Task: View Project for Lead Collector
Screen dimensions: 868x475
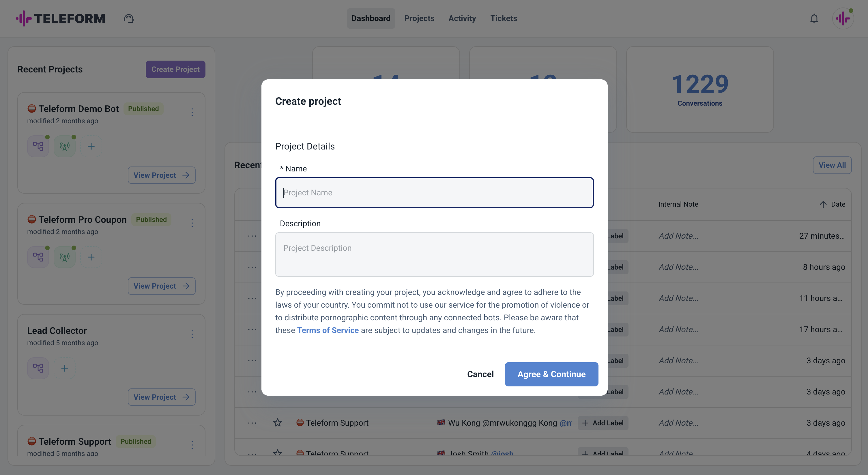Action: 161,397
